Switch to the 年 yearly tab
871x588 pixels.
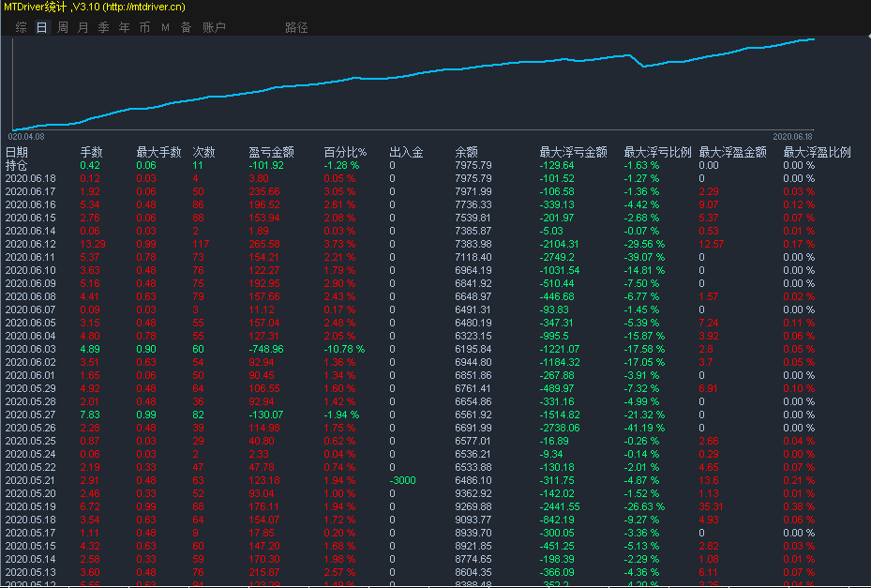tap(125, 27)
